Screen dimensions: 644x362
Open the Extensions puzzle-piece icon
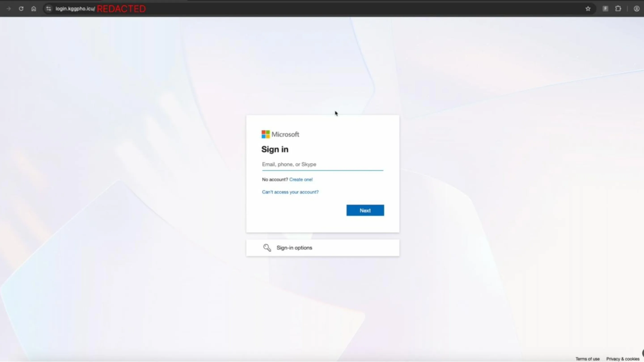point(618,8)
